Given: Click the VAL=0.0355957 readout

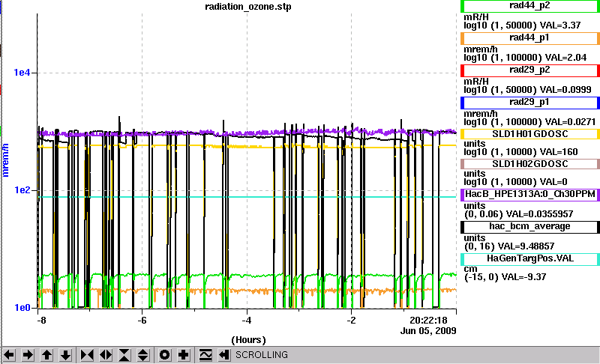Looking at the screenshot, I should [x=539, y=214].
